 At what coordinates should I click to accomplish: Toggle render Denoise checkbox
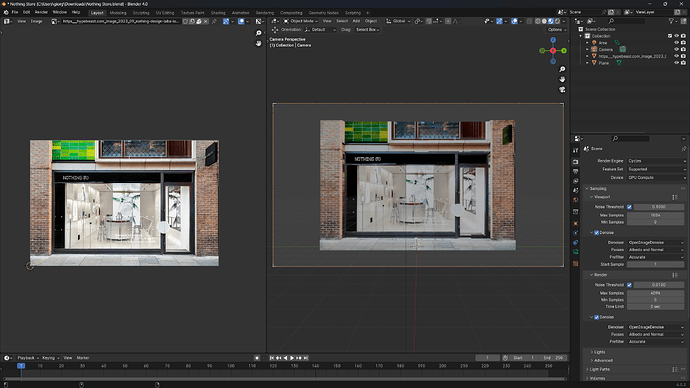[x=597, y=317]
